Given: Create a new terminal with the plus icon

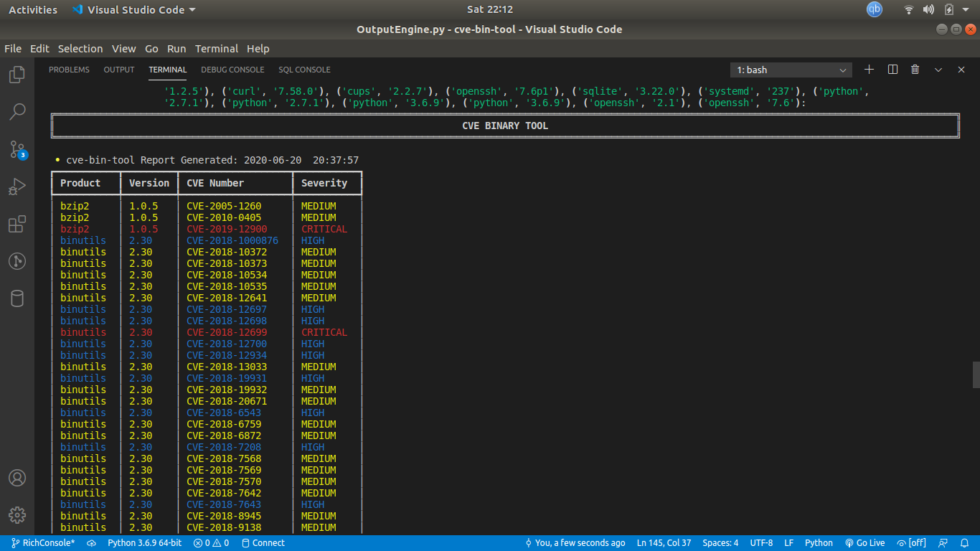Looking at the screenshot, I should coord(868,69).
